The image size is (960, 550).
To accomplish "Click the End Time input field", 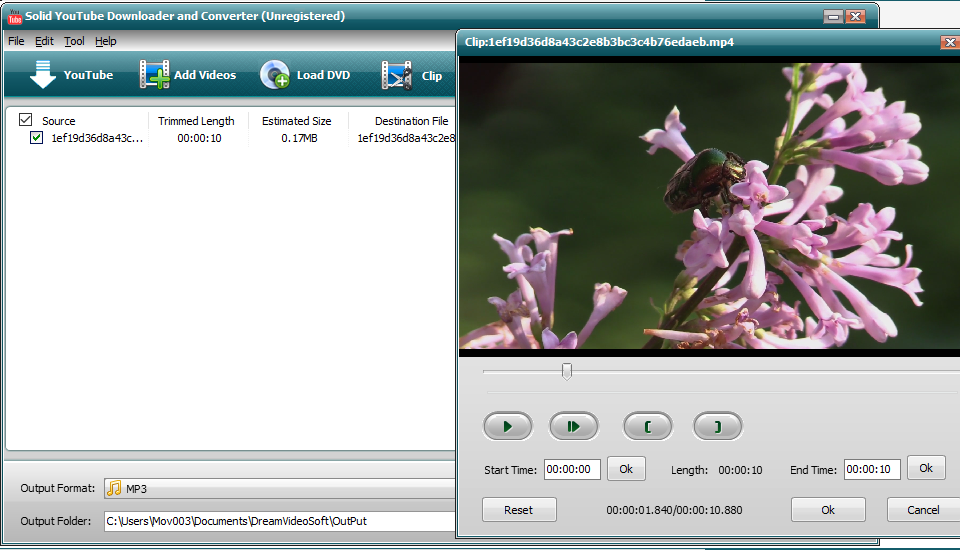I will point(871,469).
